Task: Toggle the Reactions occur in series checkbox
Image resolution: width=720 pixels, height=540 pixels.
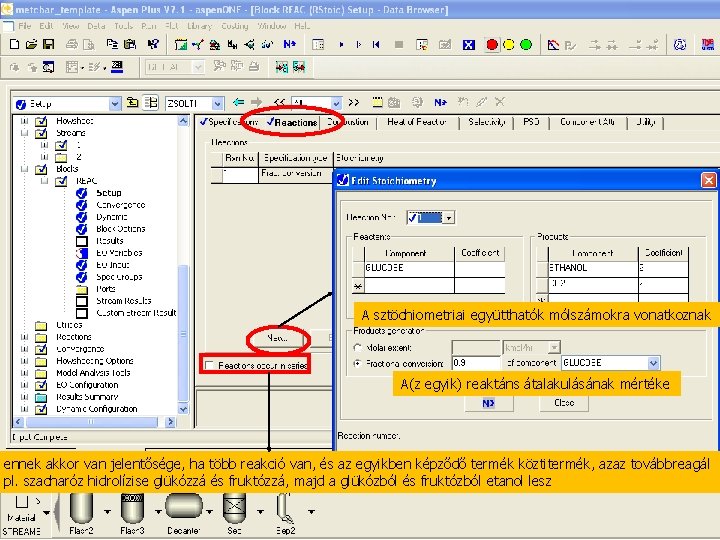Action: point(210,366)
